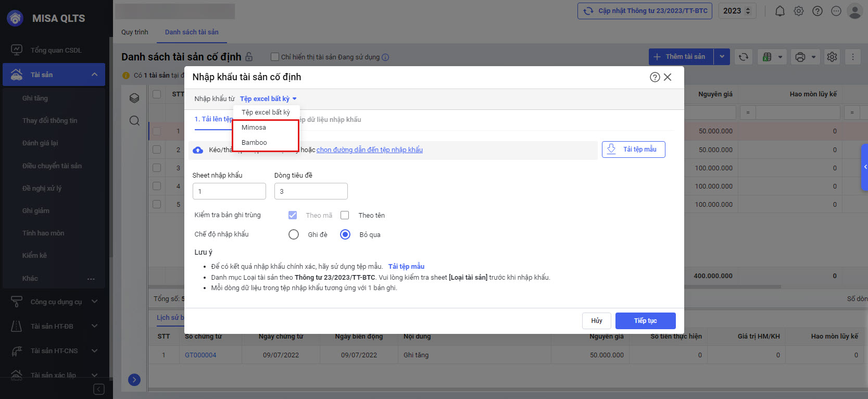This screenshot has height=399, width=868.
Task: Click the chọn đường dẫn đến tệp link
Action: tap(369, 150)
